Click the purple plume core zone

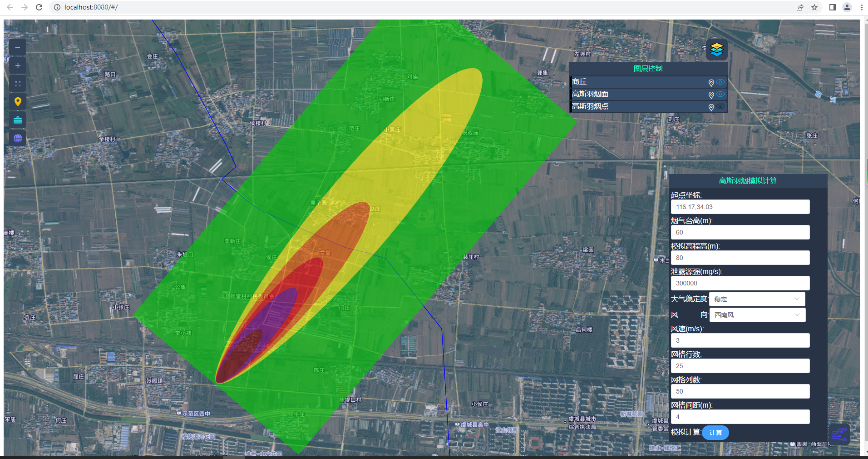tap(277, 314)
